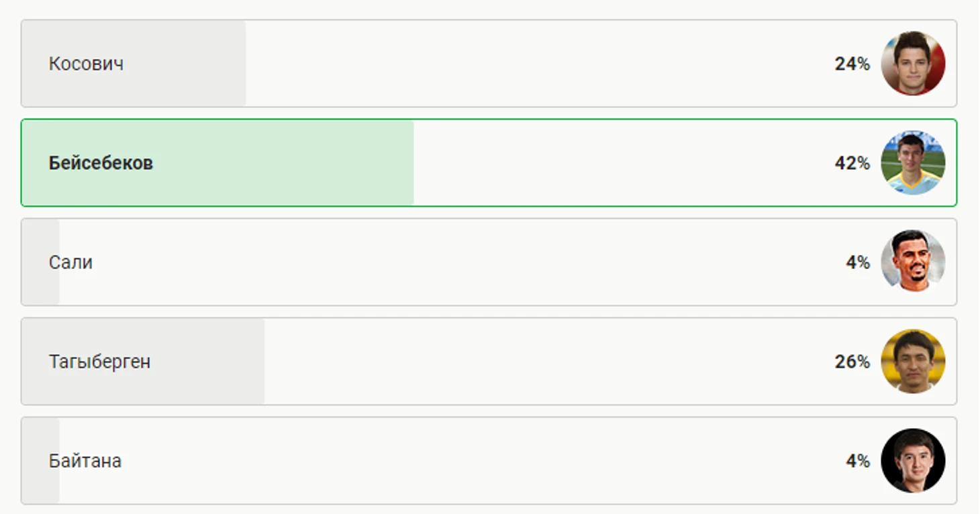980x514 pixels.
Task: Click the Бейсебеков player avatar
Action: 913,162
